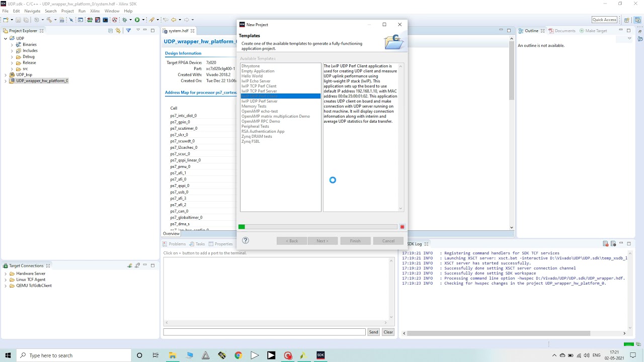Select Memory Tests template

pyautogui.click(x=254, y=106)
